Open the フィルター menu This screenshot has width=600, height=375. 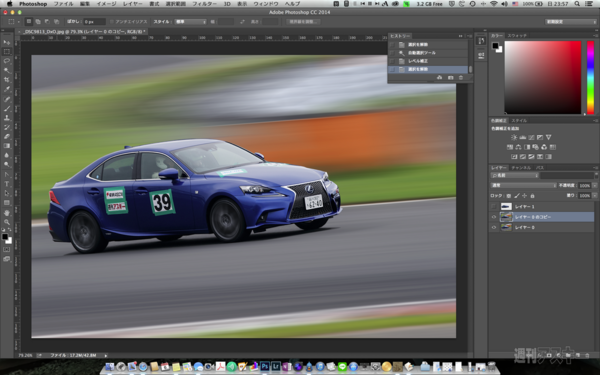[x=204, y=4]
